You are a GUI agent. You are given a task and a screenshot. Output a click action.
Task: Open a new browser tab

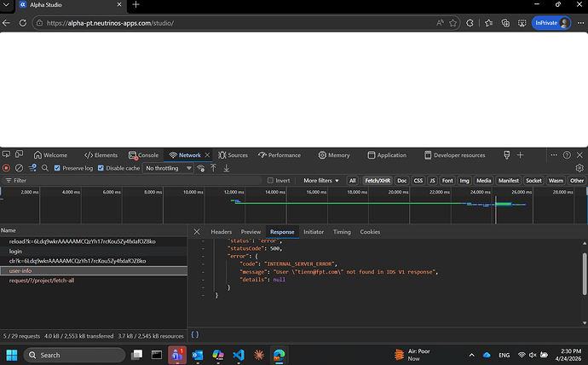coord(135,4)
